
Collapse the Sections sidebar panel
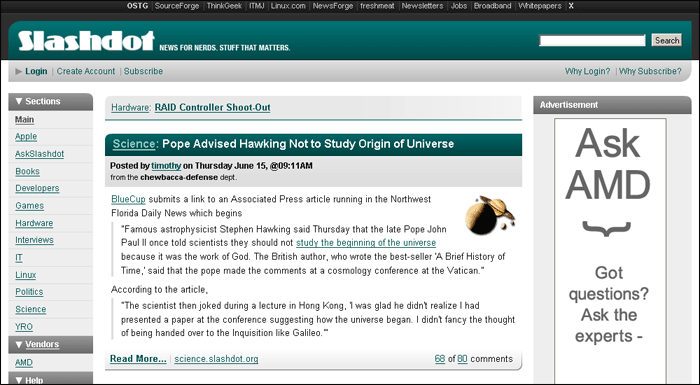(x=19, y=101)
